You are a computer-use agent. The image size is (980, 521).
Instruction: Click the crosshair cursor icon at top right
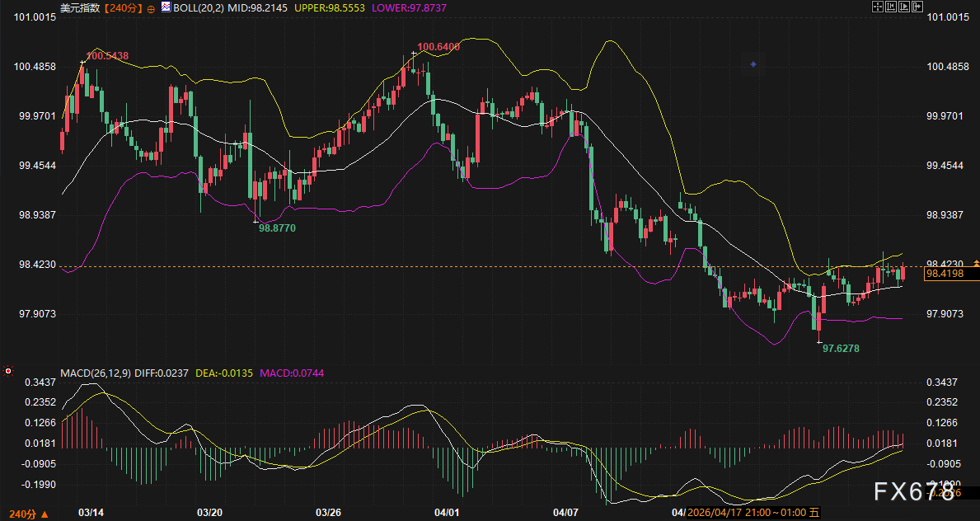(878, 7)
